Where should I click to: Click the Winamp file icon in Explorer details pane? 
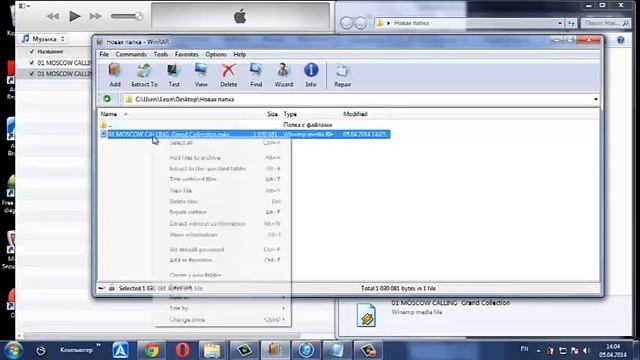click(x=366, y=315)
